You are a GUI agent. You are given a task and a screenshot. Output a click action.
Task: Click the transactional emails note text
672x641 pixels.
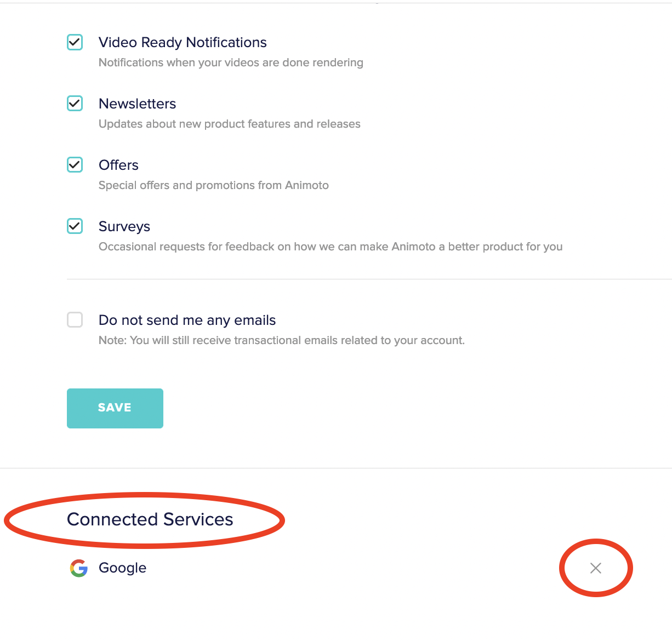click(x=282, y=340)
